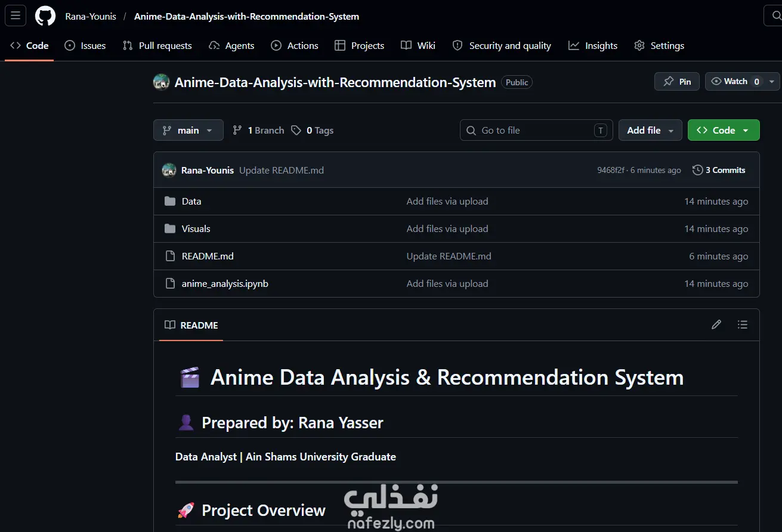Viewport: 782px width, 532px height.
Task: Pin this repository
Action: pyautogui.click(x=677, y=82)
